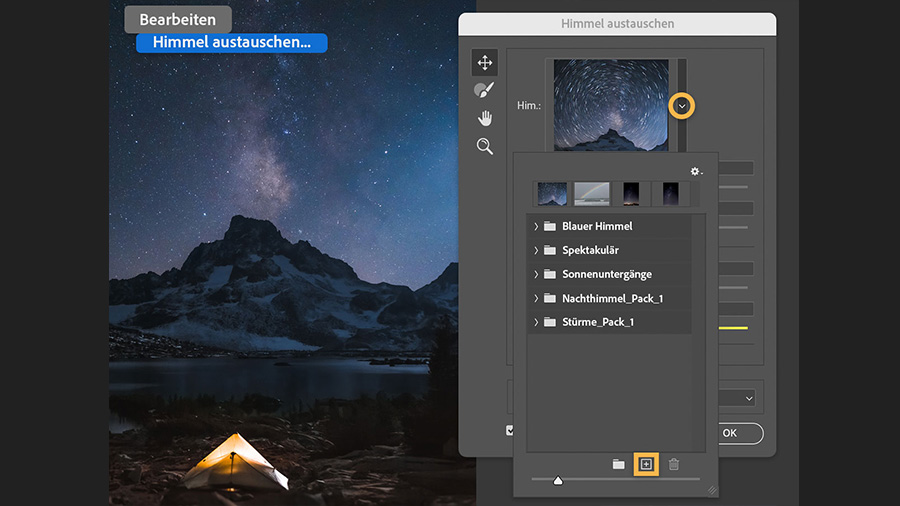
Task: Click the create new sky plus icon
Action: pos(646,464)
